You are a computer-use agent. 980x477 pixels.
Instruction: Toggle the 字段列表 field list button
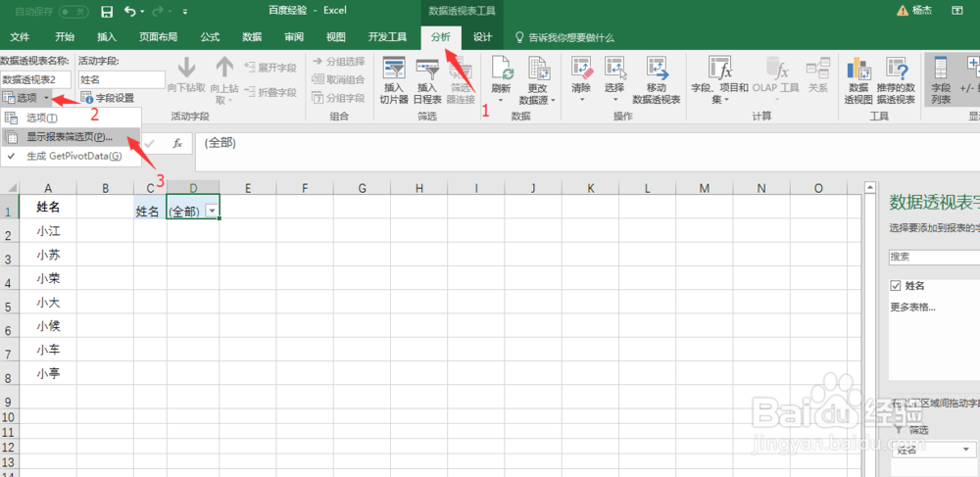tap(941, 80)
